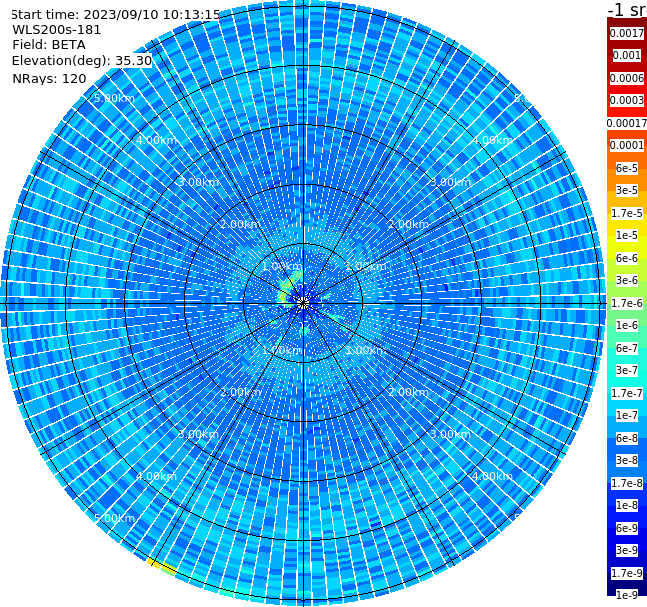Viewport: 647px width, 607px height.
Task: Click the 1.7e-8 colorbar value
Action: coord(627,483)
